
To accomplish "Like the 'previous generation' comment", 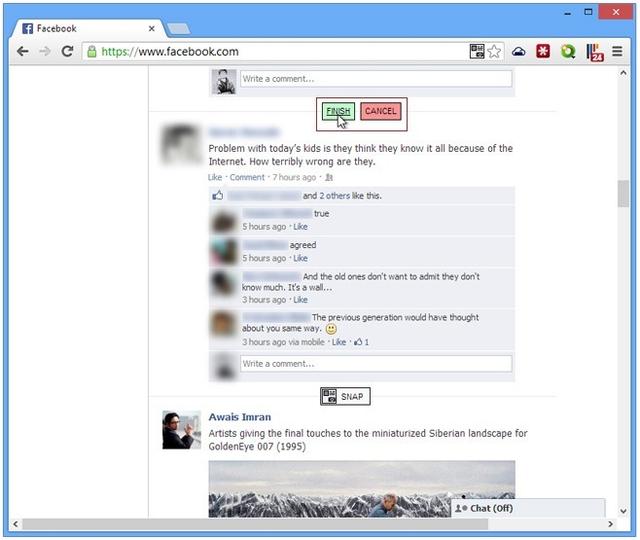I will coord(339,342).
